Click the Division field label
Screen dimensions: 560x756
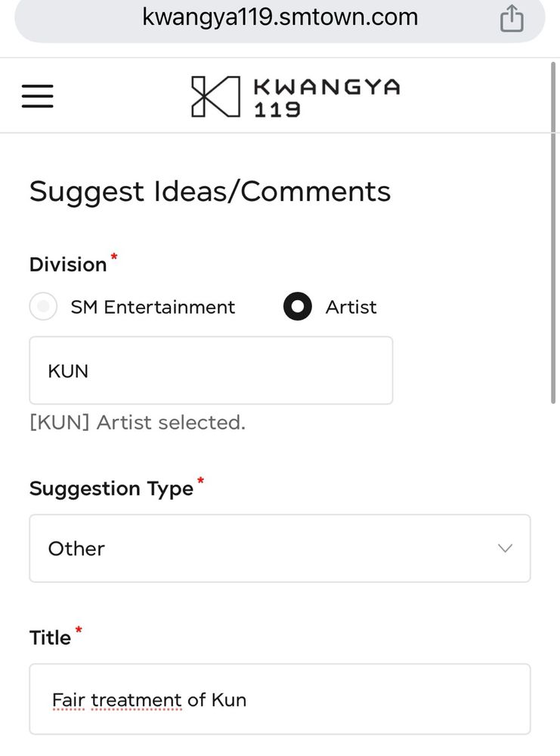[68, 265]
